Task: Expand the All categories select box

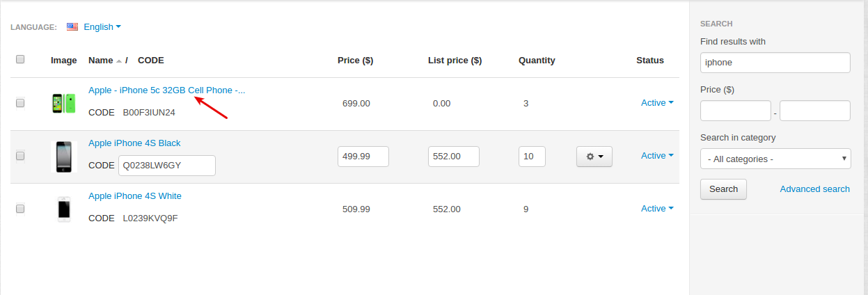Action: 775,159
